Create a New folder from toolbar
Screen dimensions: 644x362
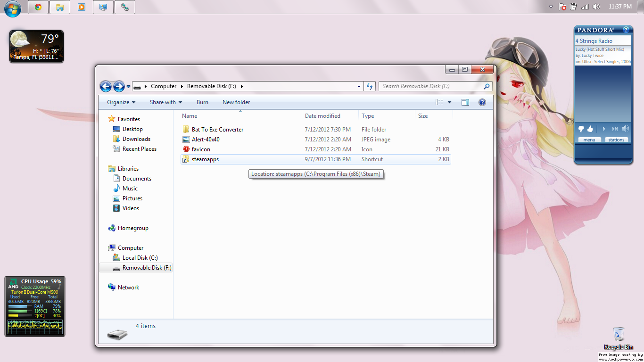click(x=236, y=102)
